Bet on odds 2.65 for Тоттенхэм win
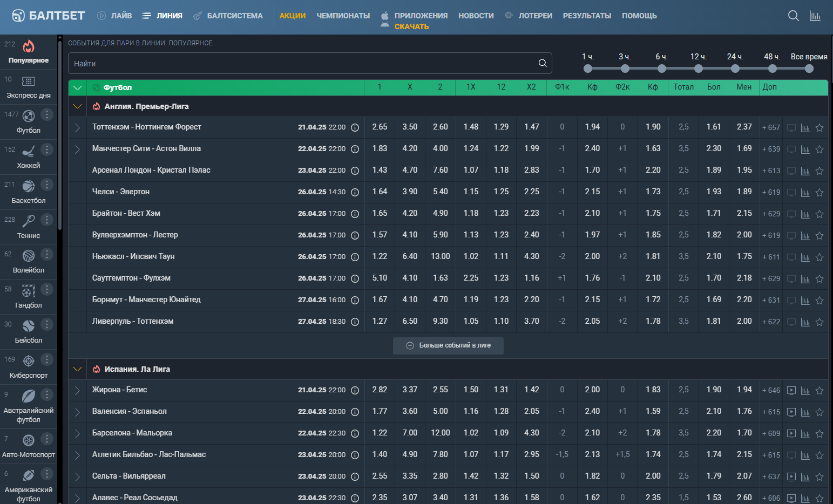The image size is (833, 504). point(380,127)
